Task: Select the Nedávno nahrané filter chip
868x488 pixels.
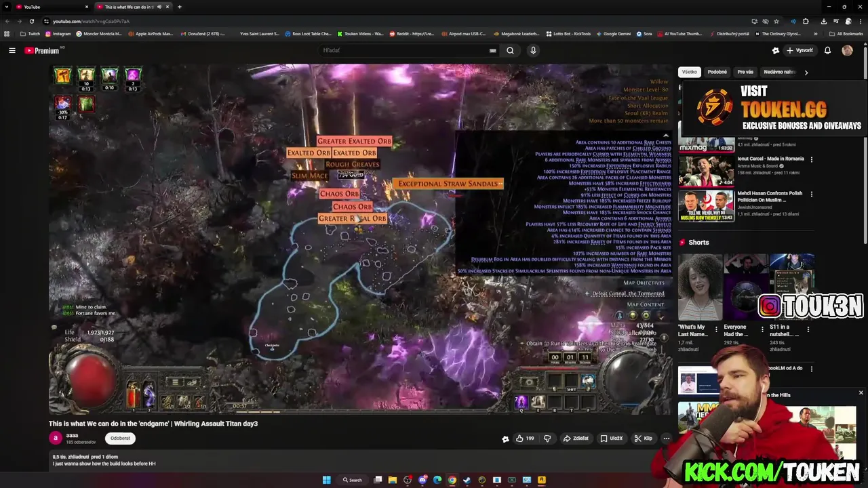Action: (779, 72)
